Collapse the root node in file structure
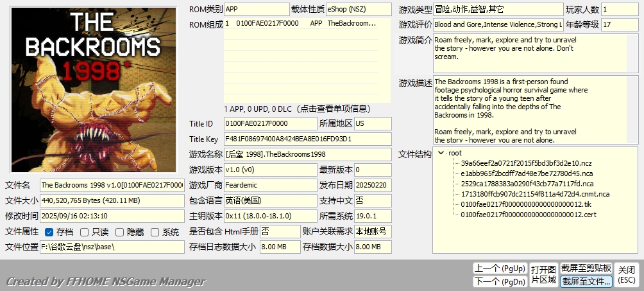 point(441,153)
